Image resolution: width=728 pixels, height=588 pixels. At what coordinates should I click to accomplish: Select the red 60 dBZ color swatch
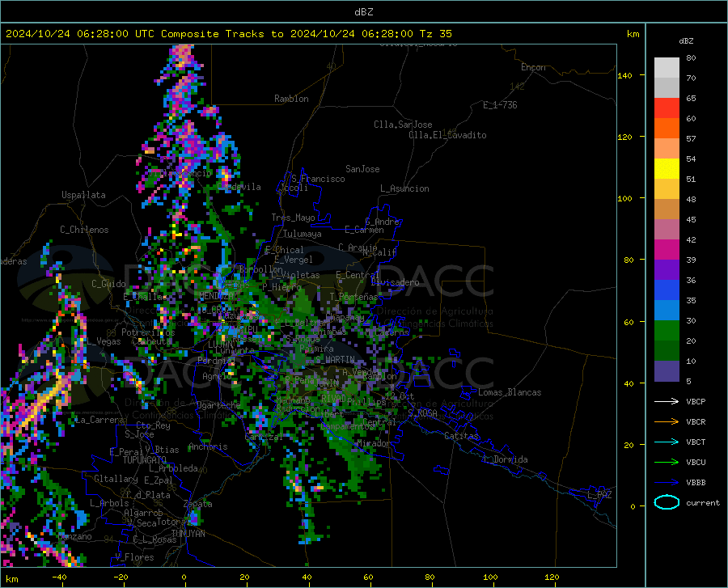click(x=667, y=108)
